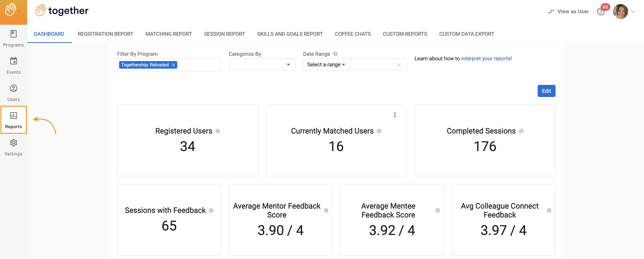Image resolution: width=644 pixels, height=259 pixels.
Task: Switch to Coffee Chats tab
Action: pos(352,34)
